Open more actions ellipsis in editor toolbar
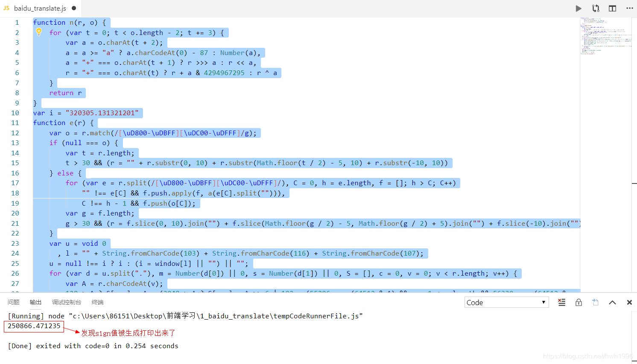Screen dimensions: 637x364 tap(630, 8)
